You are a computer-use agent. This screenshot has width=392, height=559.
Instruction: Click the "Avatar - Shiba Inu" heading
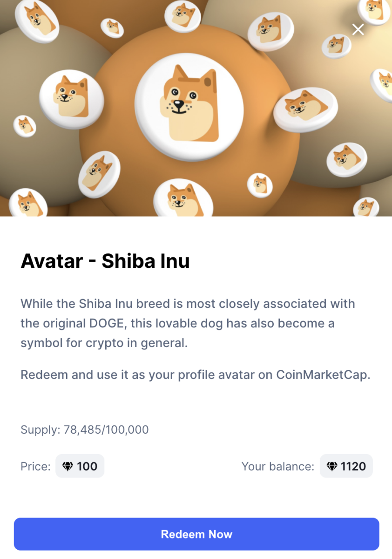[x=105, y=261]
